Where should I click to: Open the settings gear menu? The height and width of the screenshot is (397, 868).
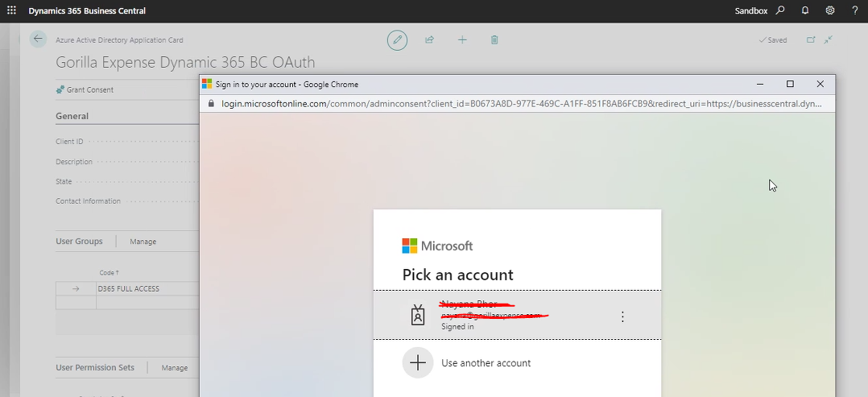pyautogui.click(x=830, y=10)
